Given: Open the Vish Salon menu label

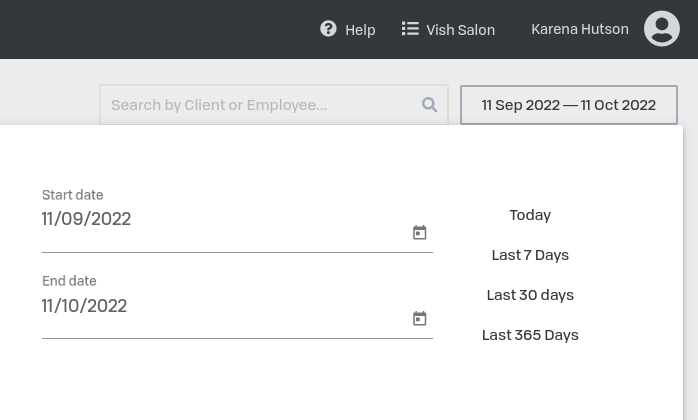Looking at the screenshot, I should point(460,30).
